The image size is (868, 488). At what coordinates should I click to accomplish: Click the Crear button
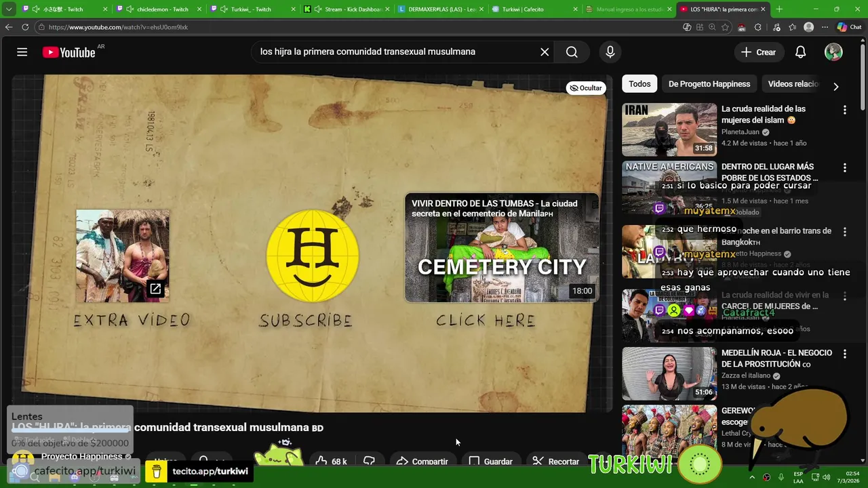pyautogui.click(x=758, y=52)
